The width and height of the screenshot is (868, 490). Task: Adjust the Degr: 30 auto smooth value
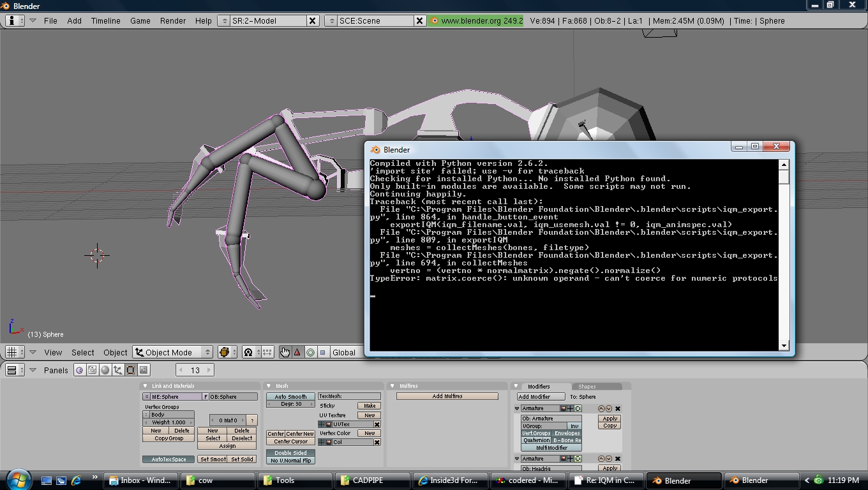point(290,404)
